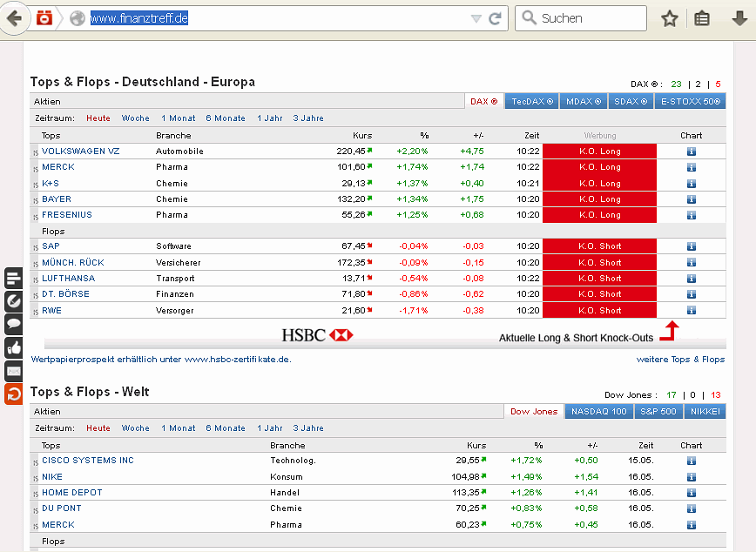Screen dimensions: 756x552
Task: Open the chart icon for RWE
Action: coord(692,310)
